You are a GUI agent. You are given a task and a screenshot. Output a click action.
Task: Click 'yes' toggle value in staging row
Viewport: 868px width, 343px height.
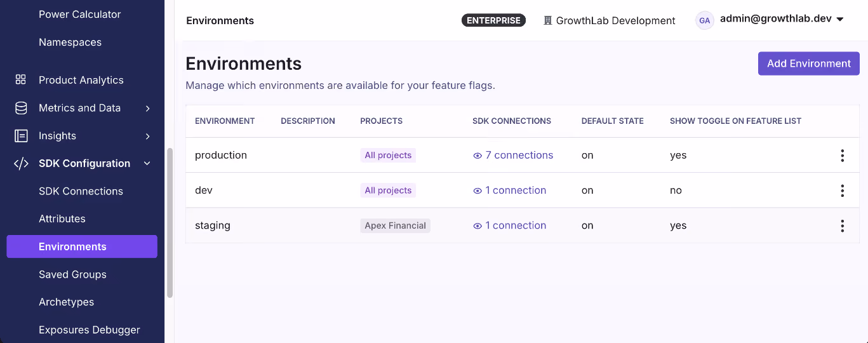pos(678,225)
